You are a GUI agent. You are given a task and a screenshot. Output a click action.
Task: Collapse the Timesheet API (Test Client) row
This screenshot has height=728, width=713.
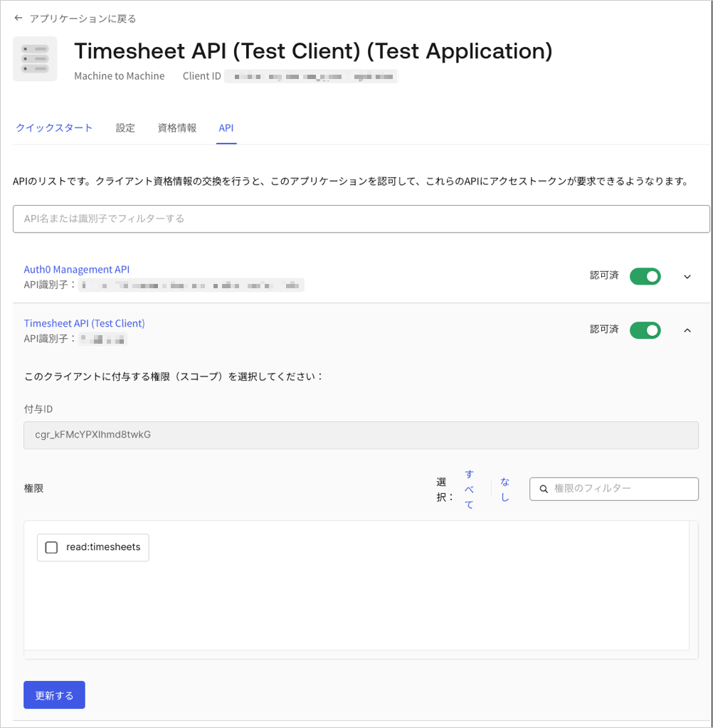(x=687, y=330)
